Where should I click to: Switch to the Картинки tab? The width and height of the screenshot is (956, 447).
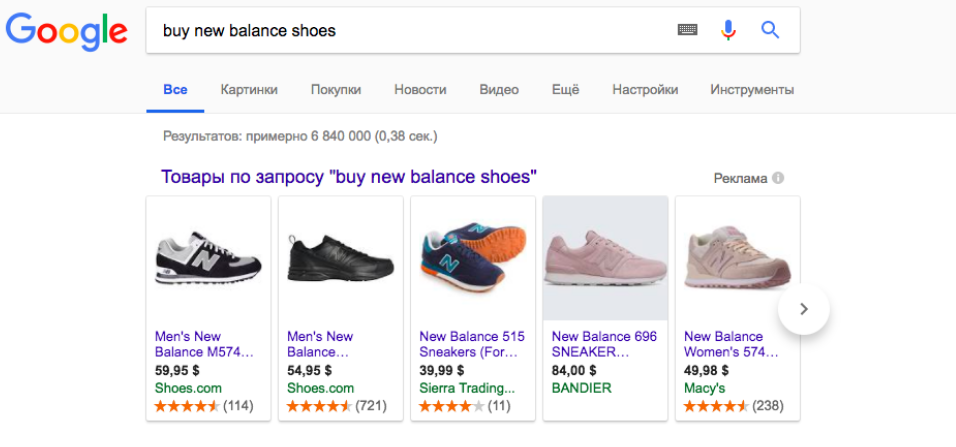point(249,89)
